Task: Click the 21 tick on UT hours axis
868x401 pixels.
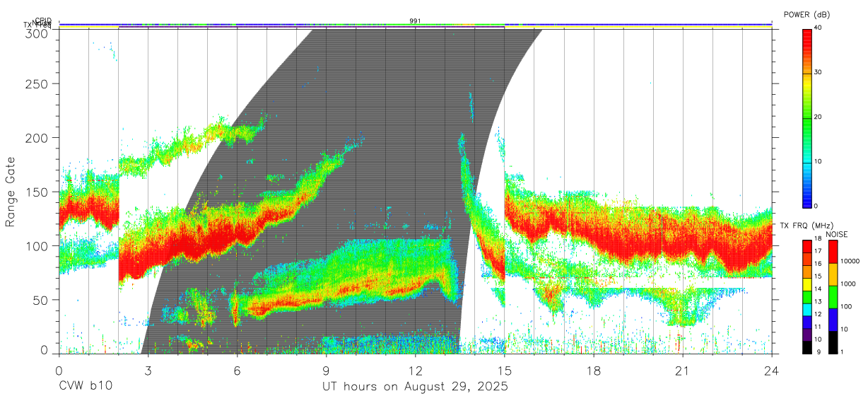Action: [682, 370]
